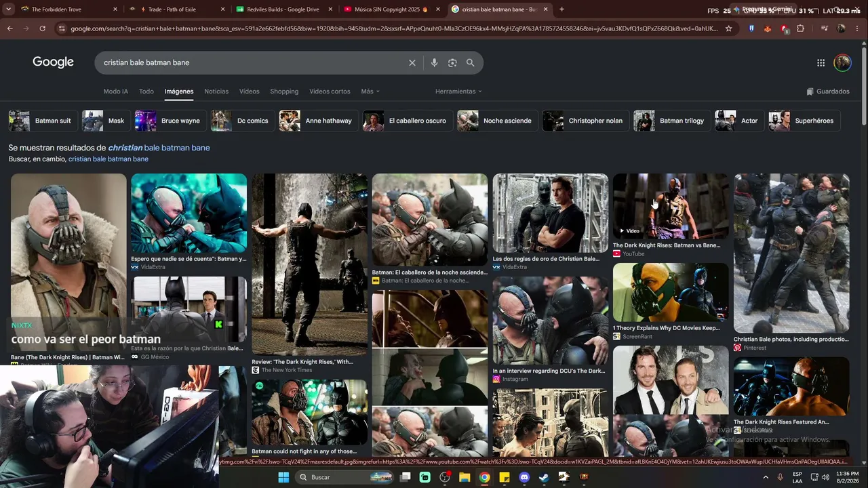Filter images by Batman trilogy chip
Viewport: 868px width, 488px height.
pos(671,121)
